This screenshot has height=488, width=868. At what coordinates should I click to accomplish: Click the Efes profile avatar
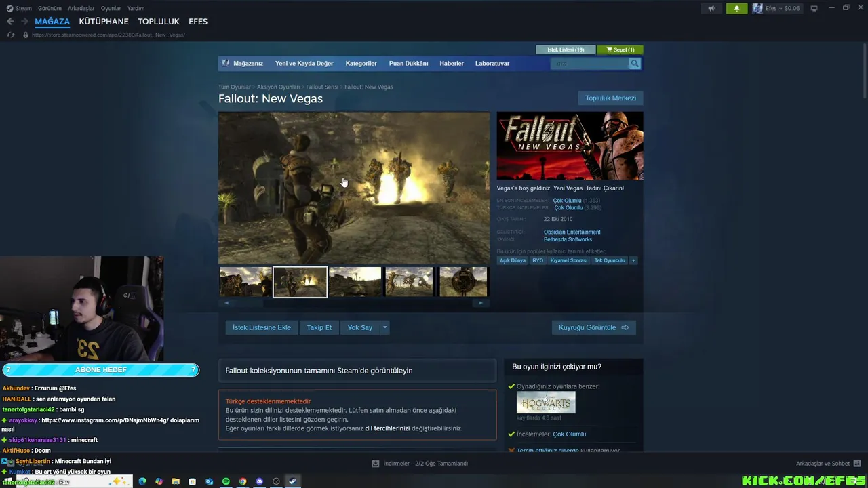pos(757,8)
